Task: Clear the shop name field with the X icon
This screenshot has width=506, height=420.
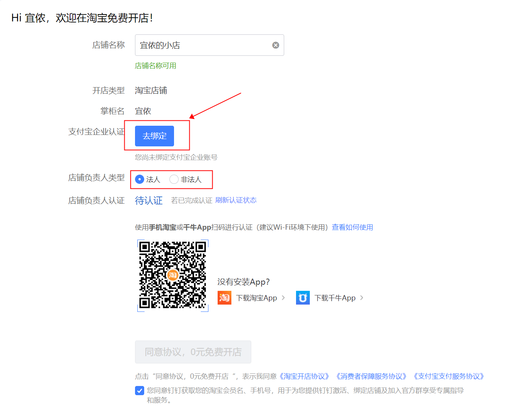Action: click(x=275, y=45)
